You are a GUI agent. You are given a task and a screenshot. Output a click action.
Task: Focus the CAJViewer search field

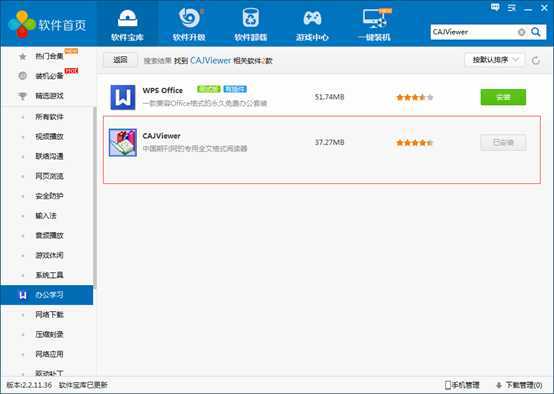click(x=473, y=32)
